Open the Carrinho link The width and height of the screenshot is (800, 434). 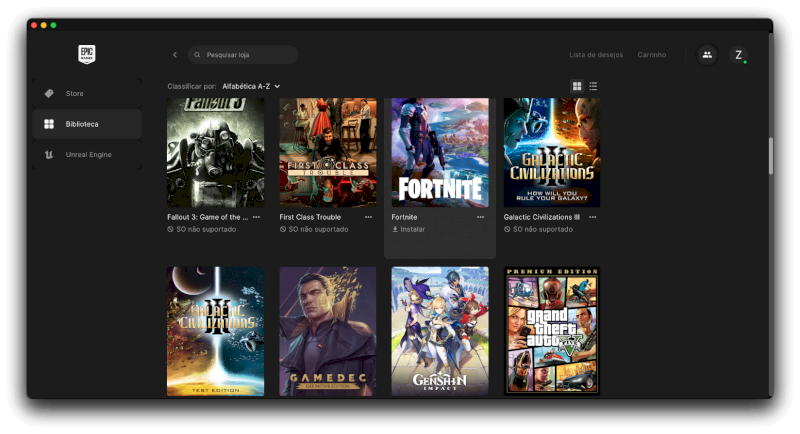coord(652,55)
